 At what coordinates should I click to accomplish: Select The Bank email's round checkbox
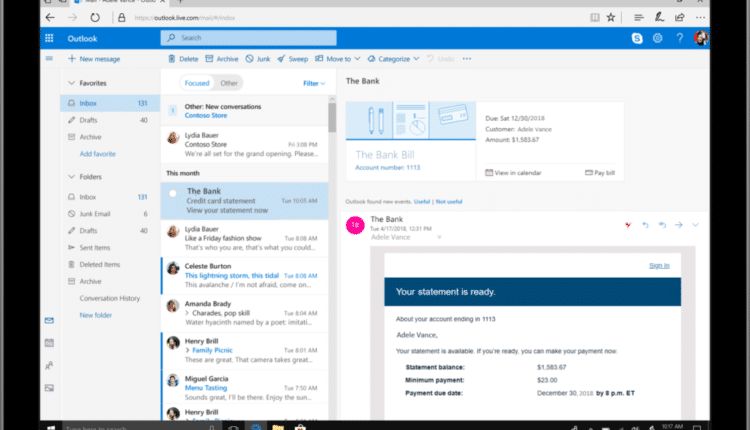[173, 192]
